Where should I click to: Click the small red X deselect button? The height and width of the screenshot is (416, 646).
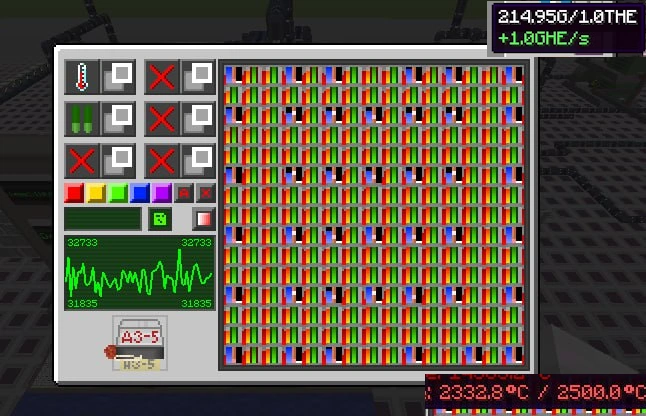coord(206,193)
